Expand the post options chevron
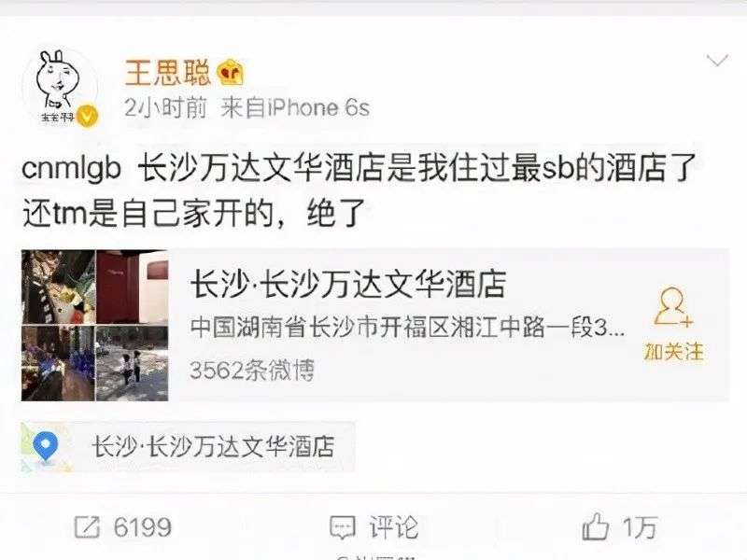 (x=716, y=61)
